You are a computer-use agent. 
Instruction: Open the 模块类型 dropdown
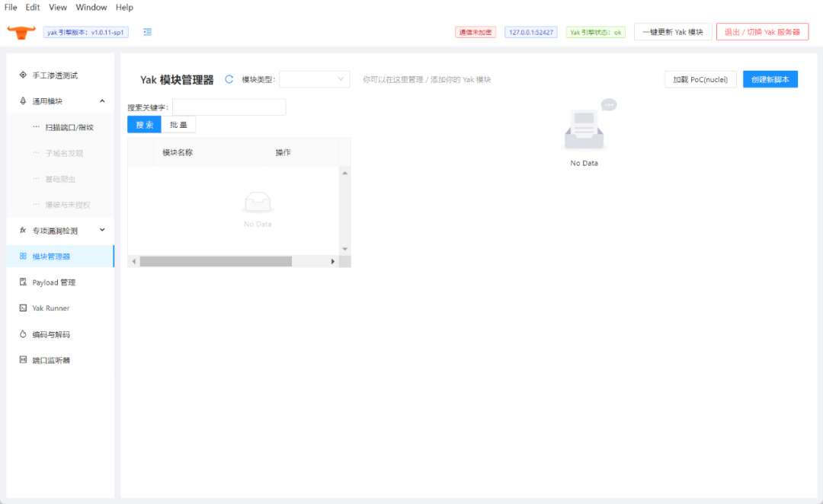tap(315, 79)
